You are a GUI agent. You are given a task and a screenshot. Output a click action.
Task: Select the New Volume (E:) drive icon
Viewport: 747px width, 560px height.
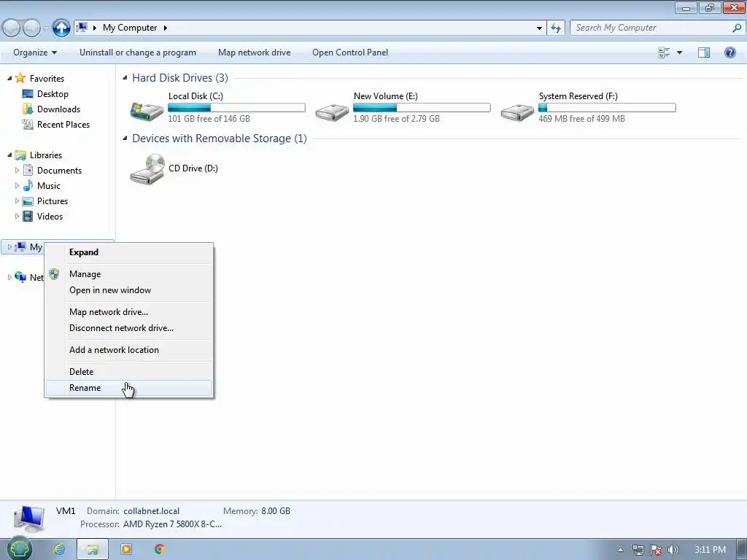(x=332, y=112)
